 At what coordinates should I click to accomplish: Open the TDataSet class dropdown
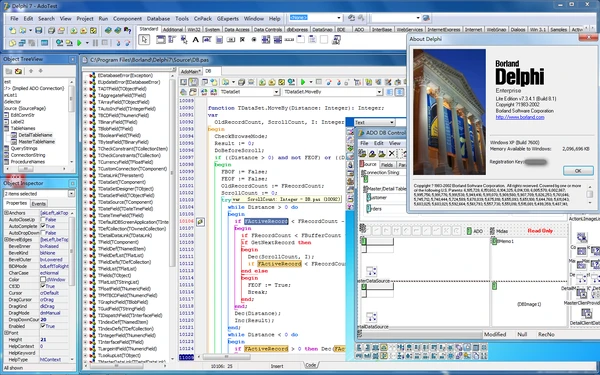tap(276, 92)
